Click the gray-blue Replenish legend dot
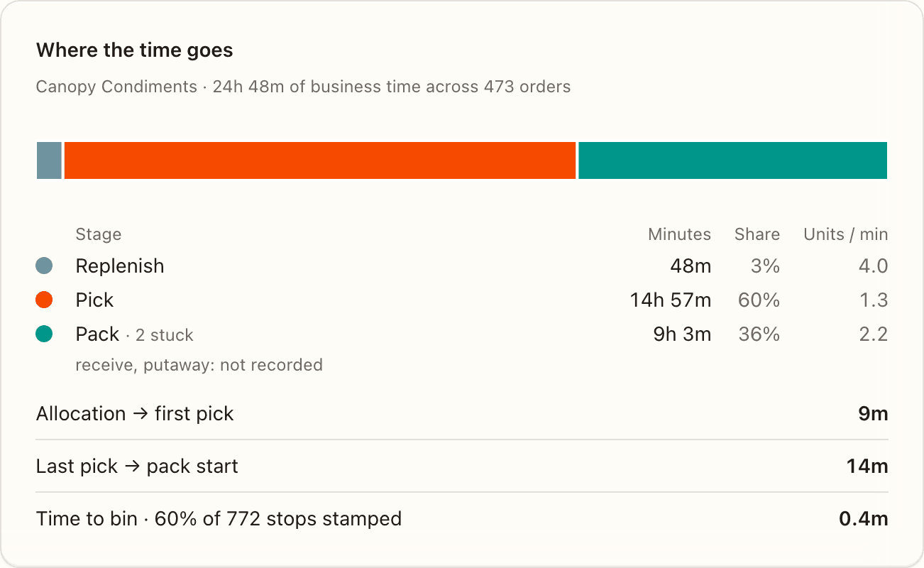This screenshot has width=924, height=568. 44,266
